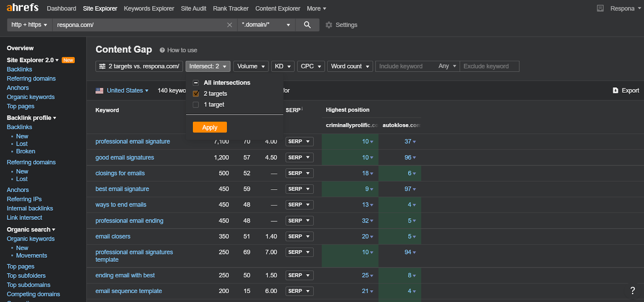This screenshot has height=302, width=644.
Task: Open Overview in the sidebar
Action: click(20, 48)
